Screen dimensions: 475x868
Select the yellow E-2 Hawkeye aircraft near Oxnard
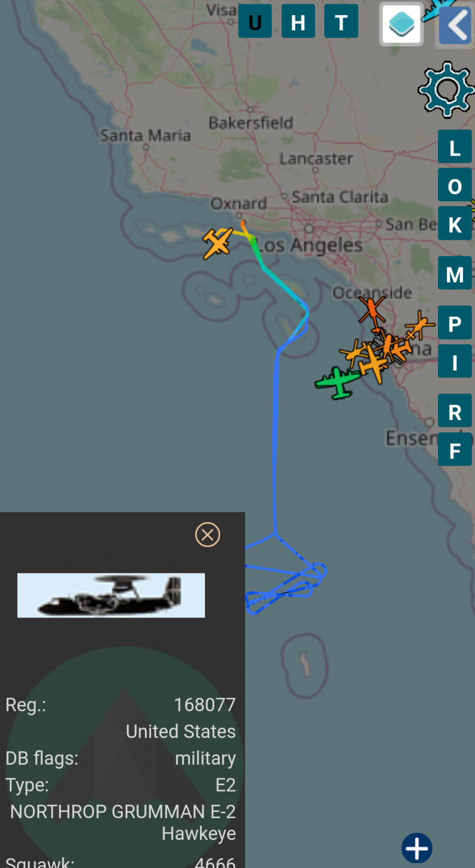pyautogui.click(x=218, y=242)
